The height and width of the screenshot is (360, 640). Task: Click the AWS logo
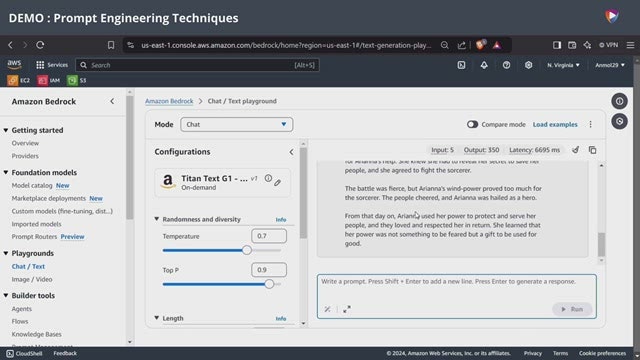pos(14,64)
